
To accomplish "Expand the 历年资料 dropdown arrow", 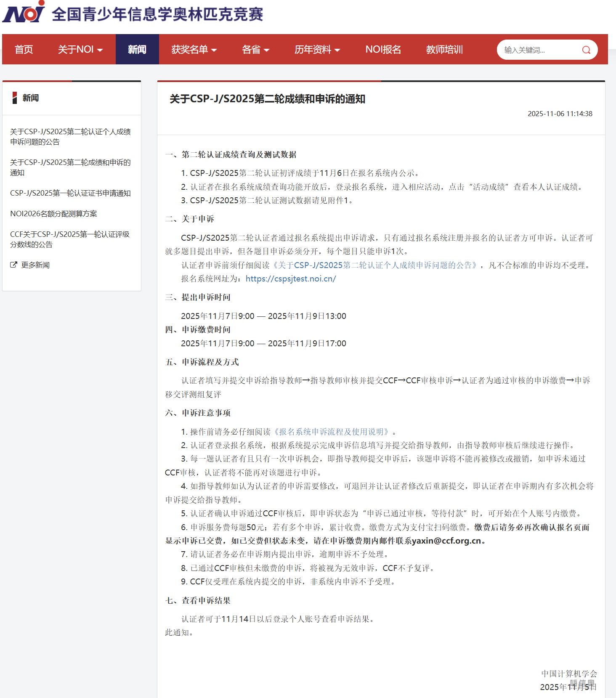I will pyautogui.click(x=337, y=50).
